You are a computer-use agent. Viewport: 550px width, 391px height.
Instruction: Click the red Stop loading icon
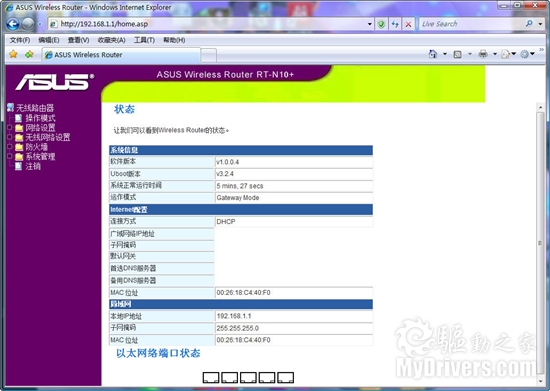point(408,24)
